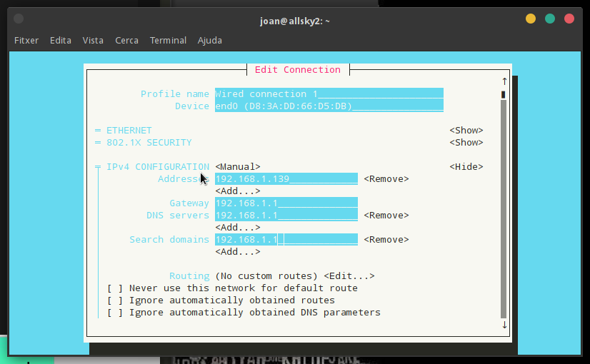Viewport: 590px width, 364px height.
Task: Open the Cerca menu
Action: [127, 40]
